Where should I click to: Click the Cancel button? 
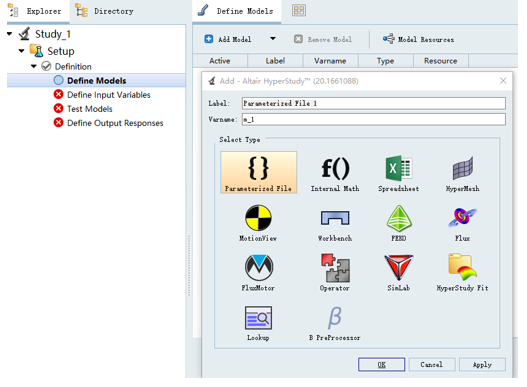tap(432, 364)
